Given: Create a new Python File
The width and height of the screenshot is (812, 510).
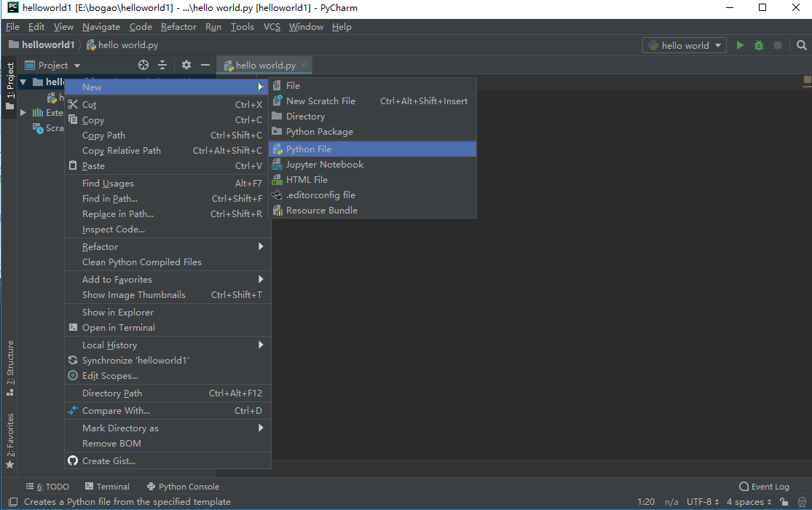Looking at the screenshot, I should point(372,149).
